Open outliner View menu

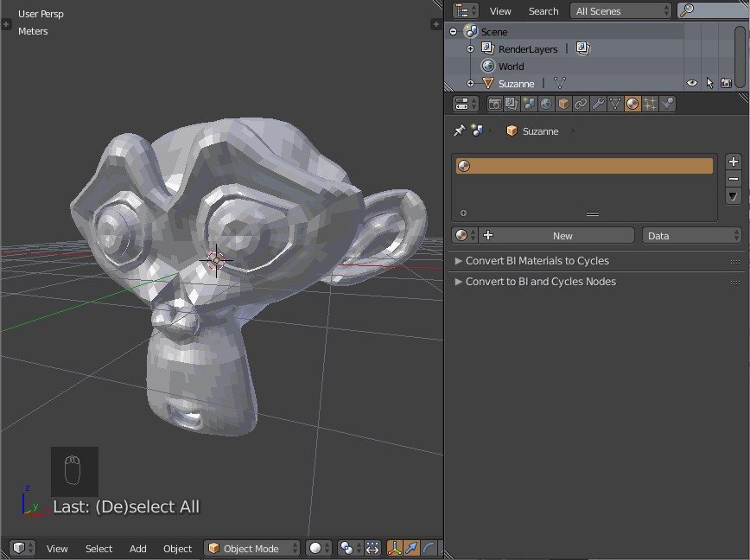click(x=500, y=11)
